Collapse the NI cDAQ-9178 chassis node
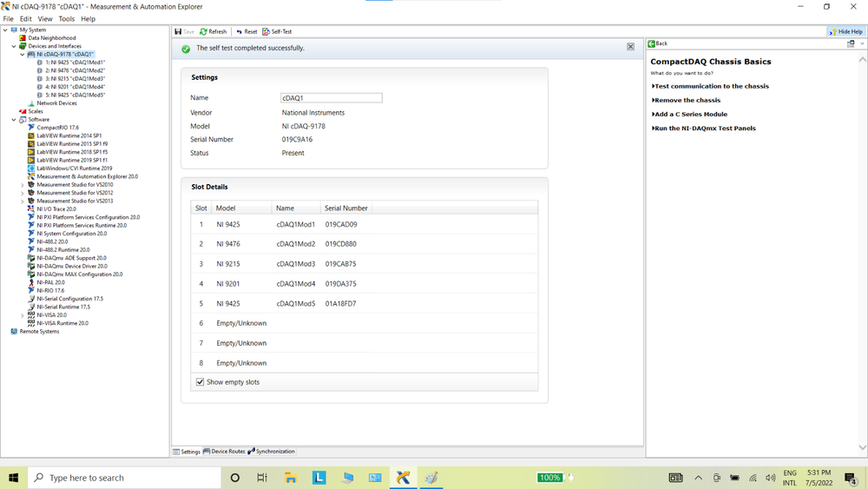Screen dimensions: 868x489 click(23, 55)
